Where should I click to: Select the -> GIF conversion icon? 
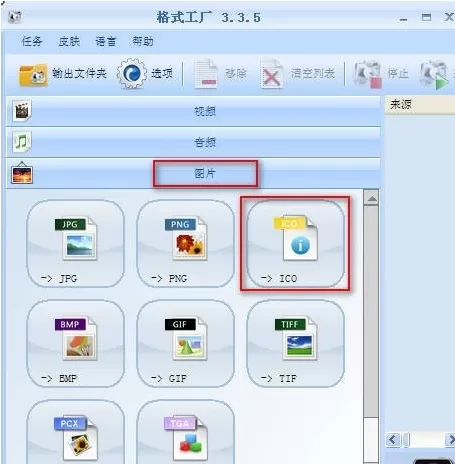[x=186, y=344]
